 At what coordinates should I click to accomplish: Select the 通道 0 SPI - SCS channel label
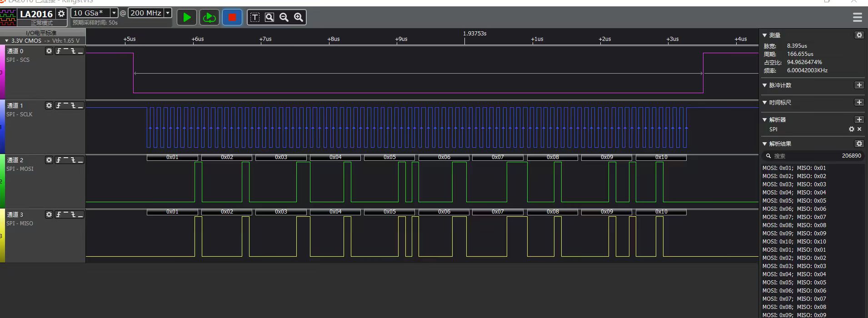coord(18,55)
